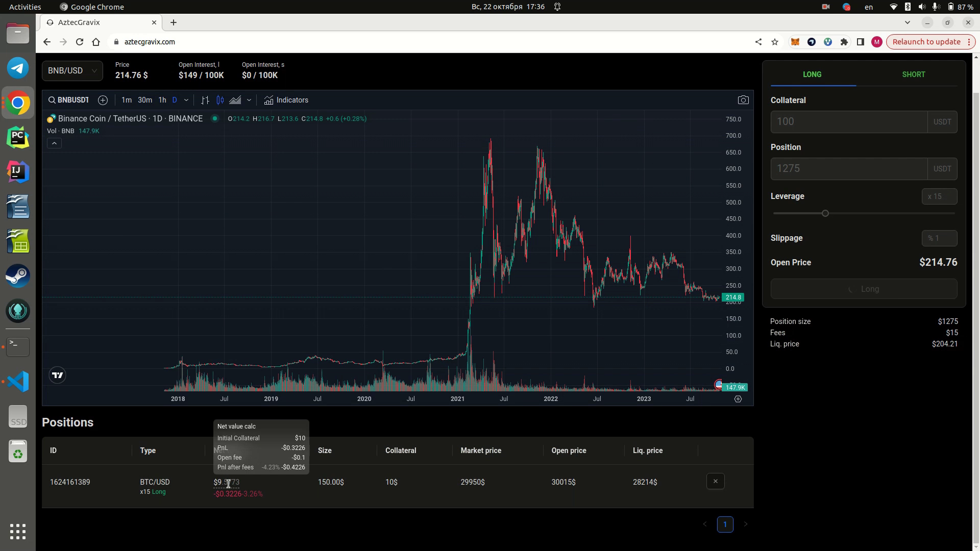Toggle the green market status indicator dot

pyautogui.click(x=215, y=118)
